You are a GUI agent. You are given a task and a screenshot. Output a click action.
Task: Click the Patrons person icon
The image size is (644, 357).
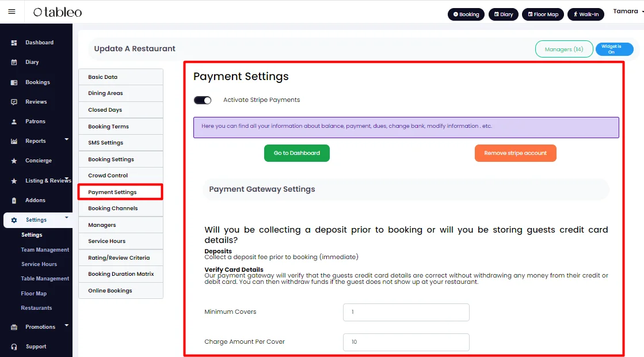(14, 121)
